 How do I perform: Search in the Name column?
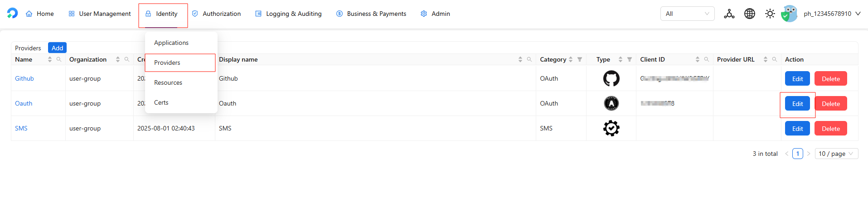pyautogui.click(x=59, y=59)
